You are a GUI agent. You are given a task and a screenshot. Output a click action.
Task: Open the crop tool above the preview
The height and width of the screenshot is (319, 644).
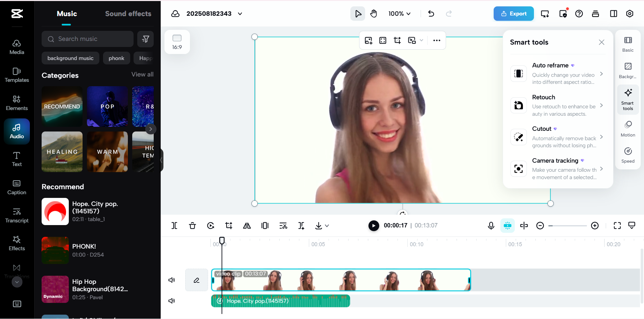(x=397, y=40)
